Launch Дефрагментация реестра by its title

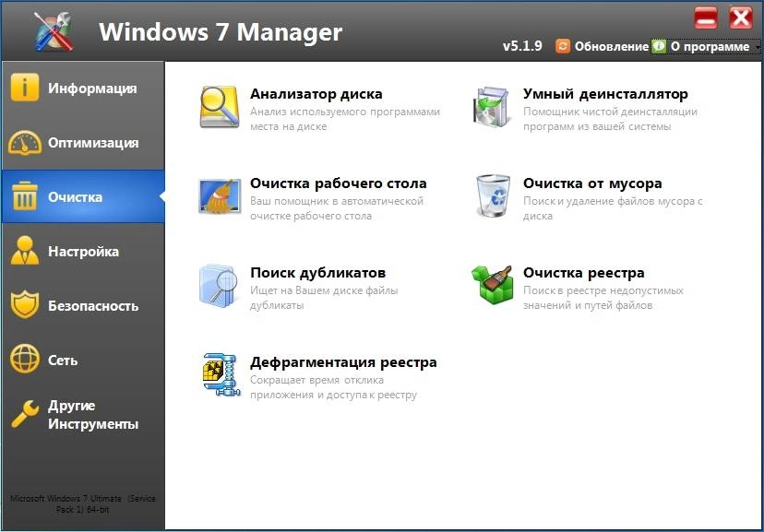click(x=343, y=362)
